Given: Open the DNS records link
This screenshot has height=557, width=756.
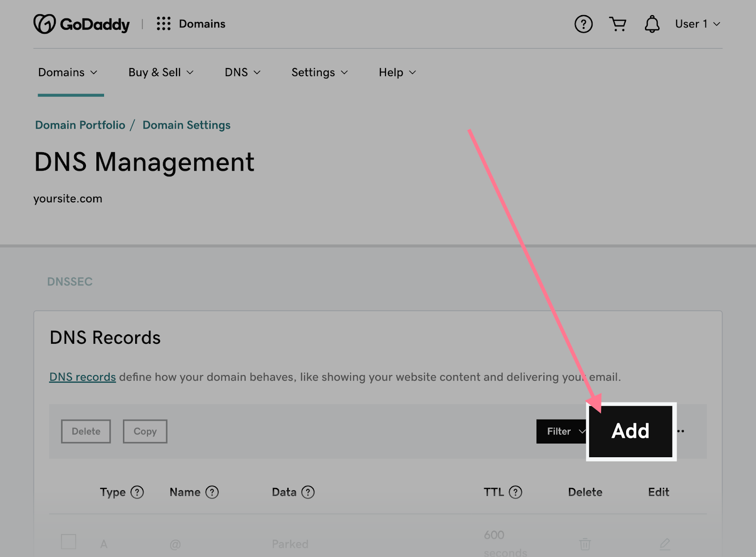Looking at the screenshot, I should 82,377.
